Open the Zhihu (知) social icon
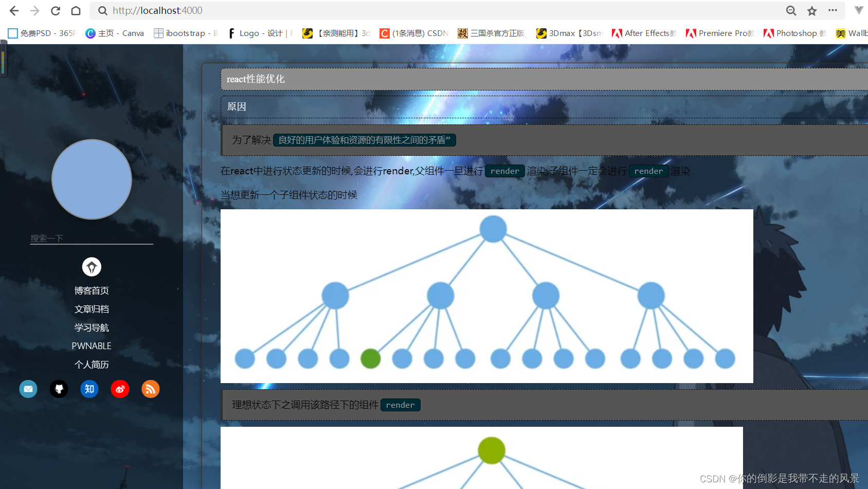The height and width of the screenshot is (489, 868). pos(89,389)
